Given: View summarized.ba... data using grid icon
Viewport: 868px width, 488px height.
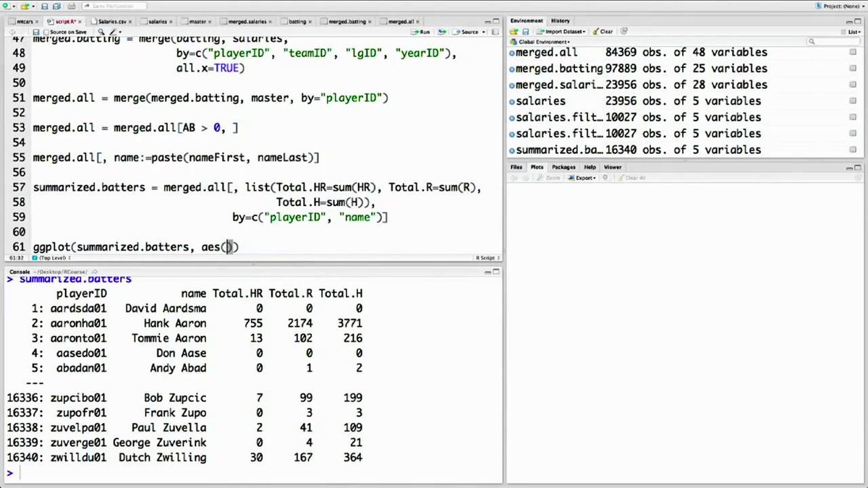Looking at the screenshot, I should coord(854,150).
